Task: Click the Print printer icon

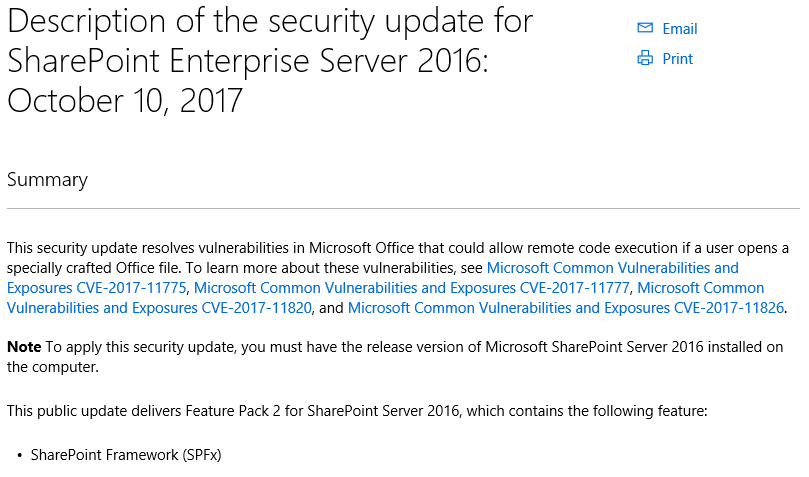Action: pyautogui.click(x=644, y=58)
